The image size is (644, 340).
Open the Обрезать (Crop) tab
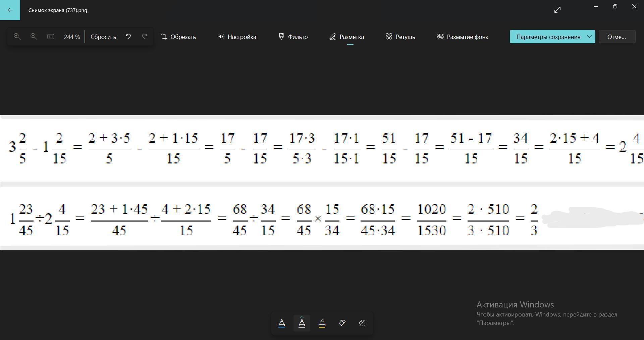click(178, 37)
